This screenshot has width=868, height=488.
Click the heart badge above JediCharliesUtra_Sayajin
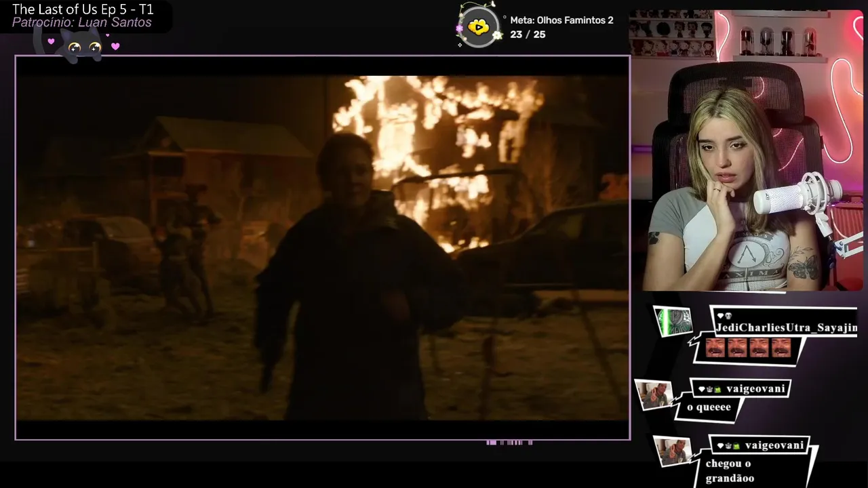[721, 316]
